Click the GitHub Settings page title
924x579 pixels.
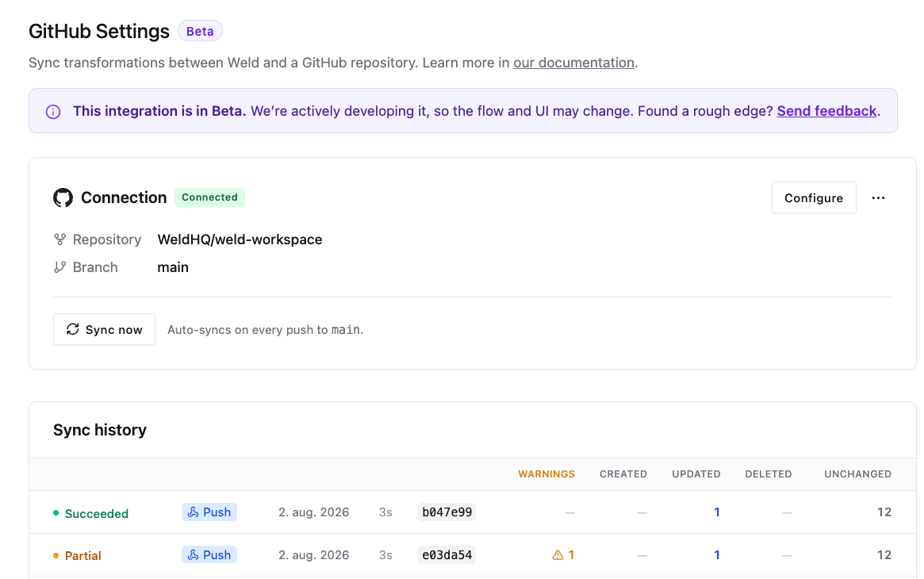pos(99,31)
